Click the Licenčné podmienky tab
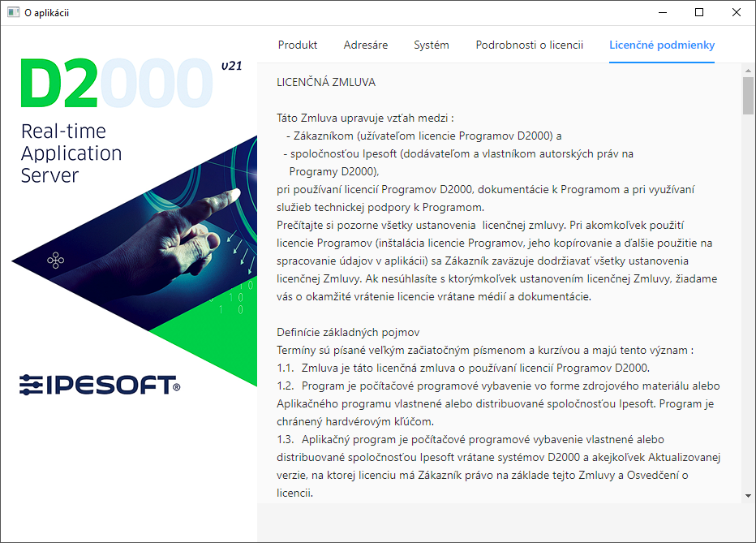This screenshot has width=756, height=543. [x=662, y=45]
